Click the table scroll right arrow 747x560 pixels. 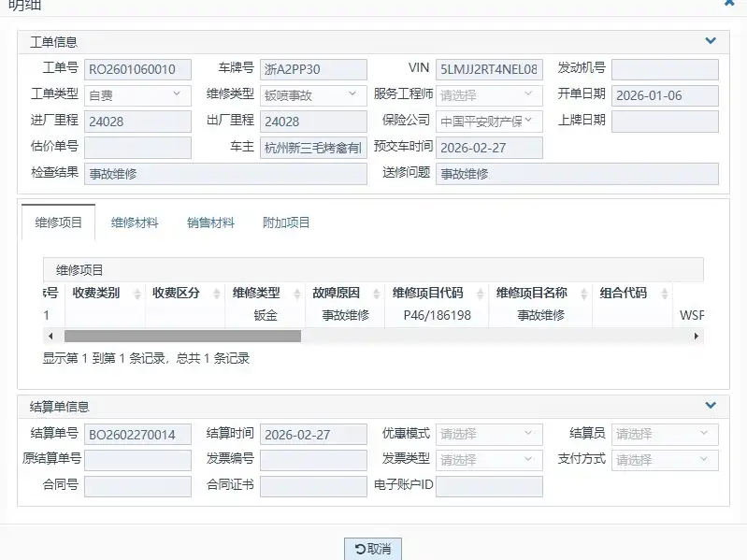(696, 337)
